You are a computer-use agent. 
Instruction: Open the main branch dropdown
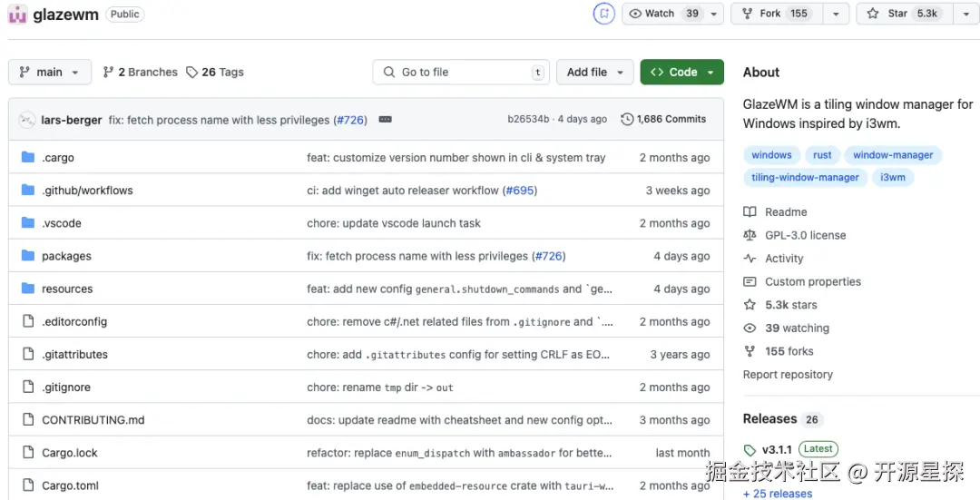50,73
